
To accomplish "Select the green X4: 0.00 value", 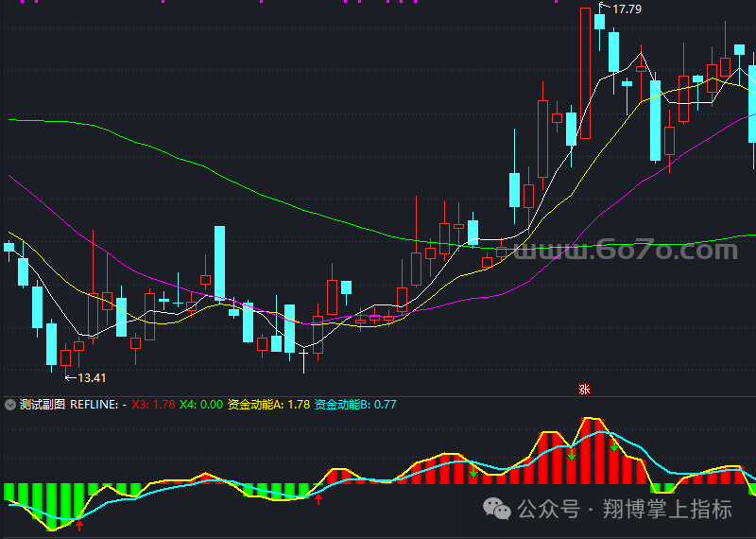I will (201, 404).
